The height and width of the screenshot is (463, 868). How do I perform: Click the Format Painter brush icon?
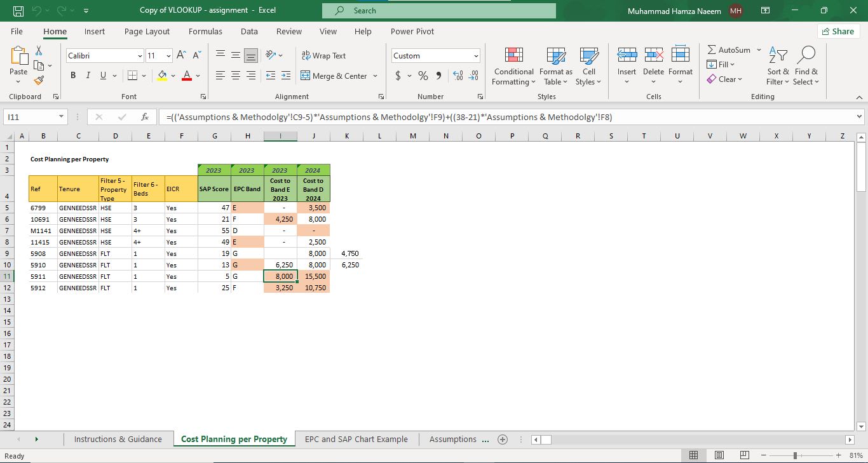39,81
